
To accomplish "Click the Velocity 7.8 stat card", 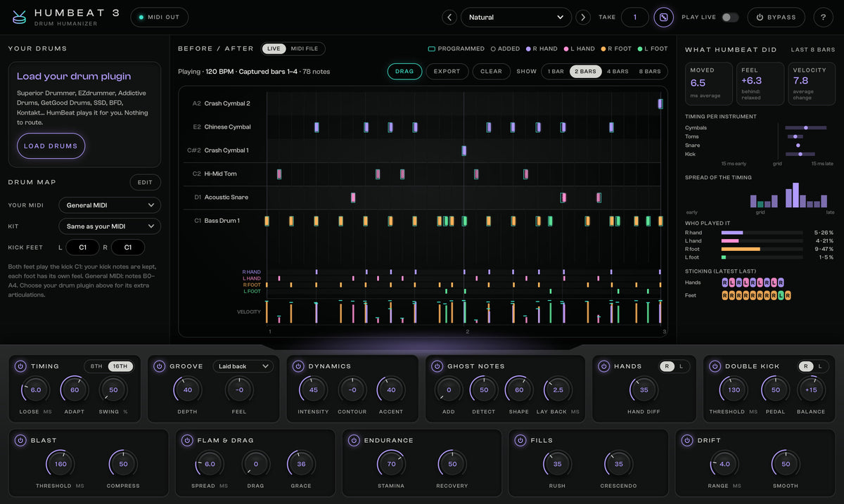I will [x=812, y=84].
